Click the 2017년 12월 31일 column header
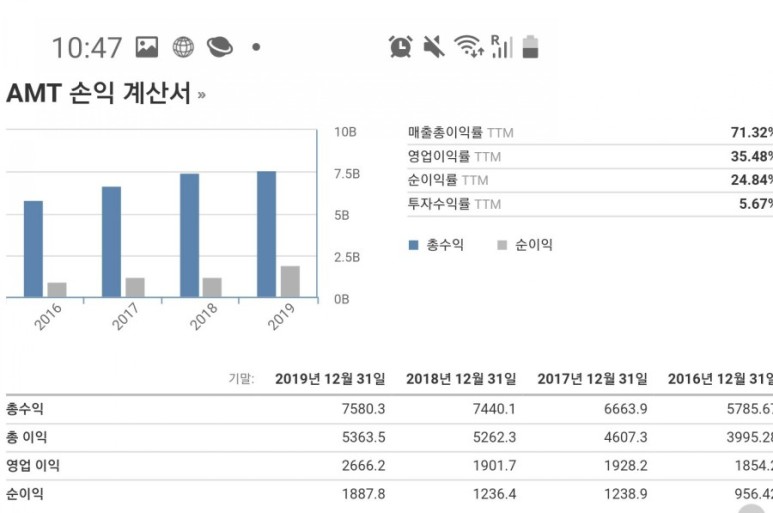 pos(592,379)
